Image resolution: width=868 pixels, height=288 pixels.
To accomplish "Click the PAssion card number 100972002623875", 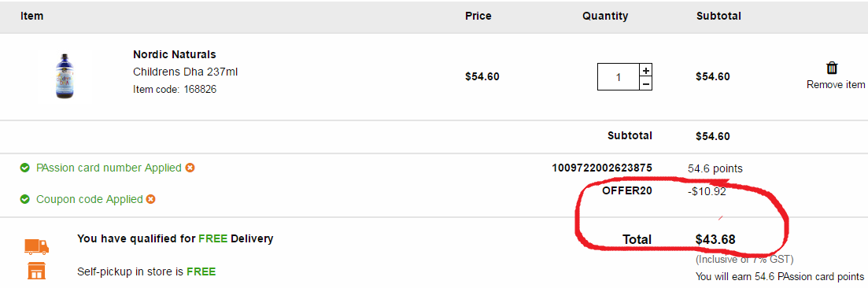I will (602, 168).
